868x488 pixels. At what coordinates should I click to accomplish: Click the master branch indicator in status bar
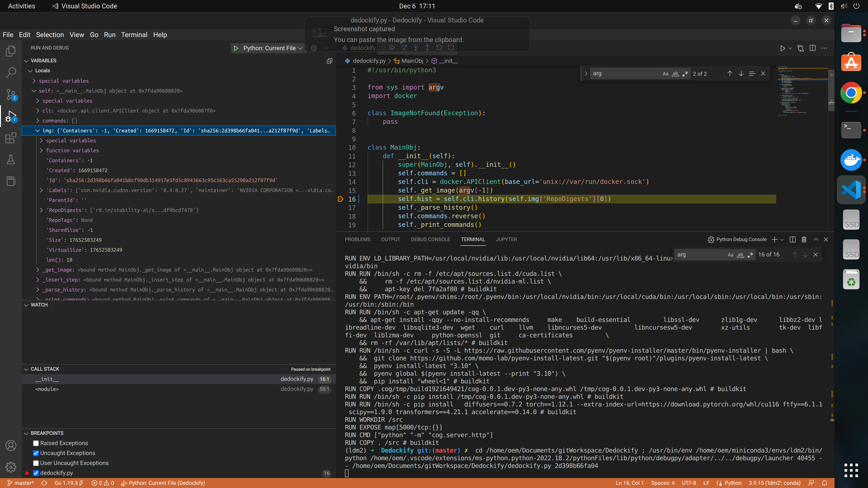21,483
